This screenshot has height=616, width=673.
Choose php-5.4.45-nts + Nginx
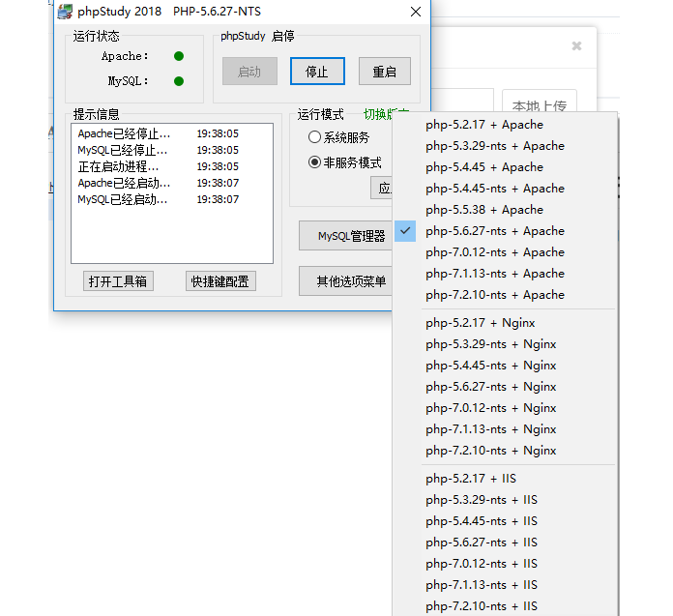pos(505,366)
